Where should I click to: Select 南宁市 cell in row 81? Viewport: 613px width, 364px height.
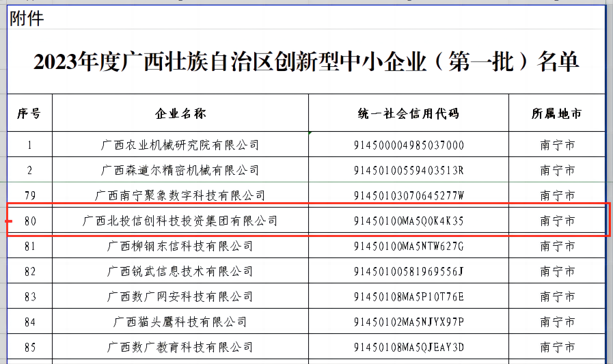click(x=557, y=246)
